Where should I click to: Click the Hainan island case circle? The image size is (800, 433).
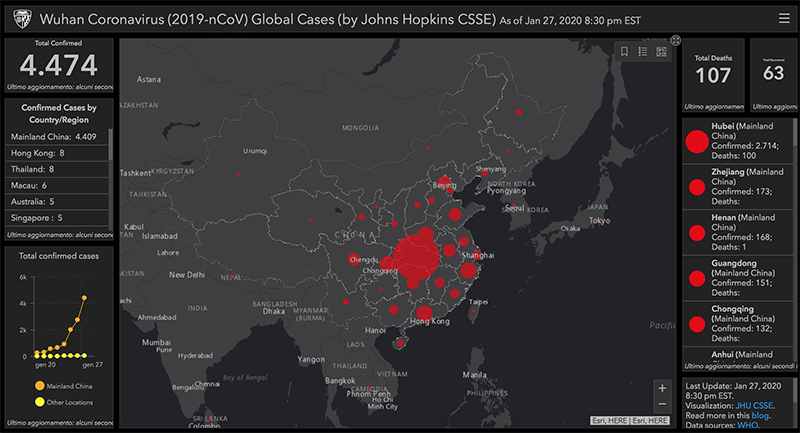coord(400,343)
